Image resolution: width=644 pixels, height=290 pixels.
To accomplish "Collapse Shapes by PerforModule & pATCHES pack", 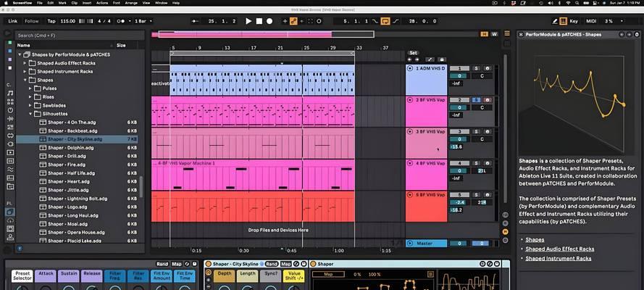I will [20, 54].
